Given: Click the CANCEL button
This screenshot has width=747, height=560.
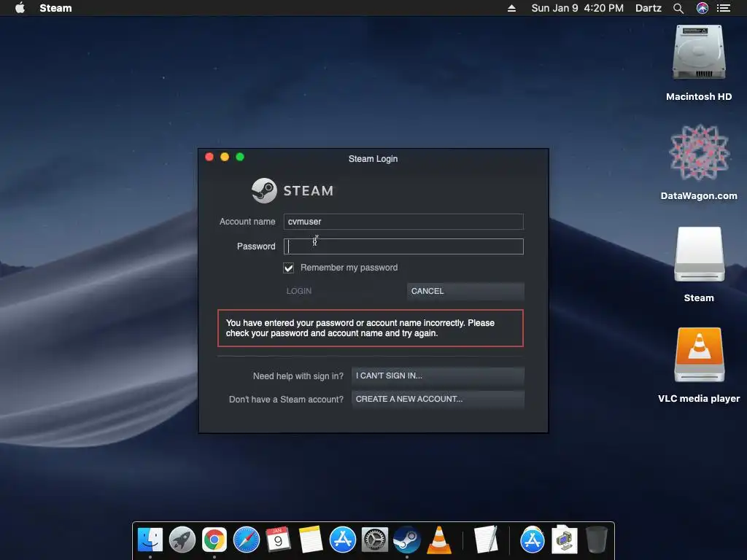Looking at the screenshot, I should (465, 291).
